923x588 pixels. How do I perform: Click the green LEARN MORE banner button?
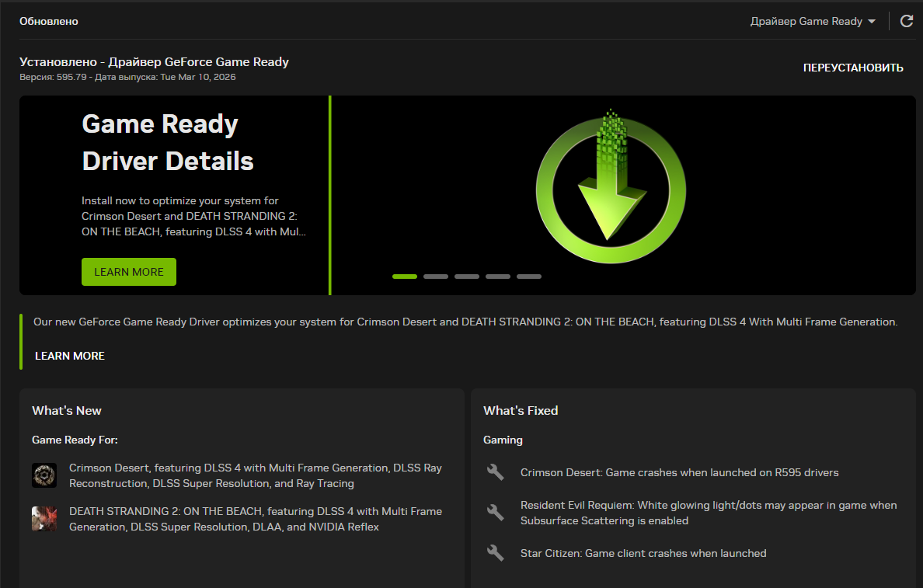129,272
